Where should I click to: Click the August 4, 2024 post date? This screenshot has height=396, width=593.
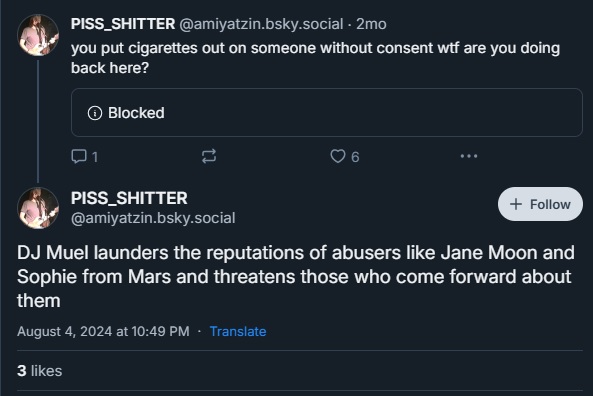pyautogui.click(x=103, y=331)
